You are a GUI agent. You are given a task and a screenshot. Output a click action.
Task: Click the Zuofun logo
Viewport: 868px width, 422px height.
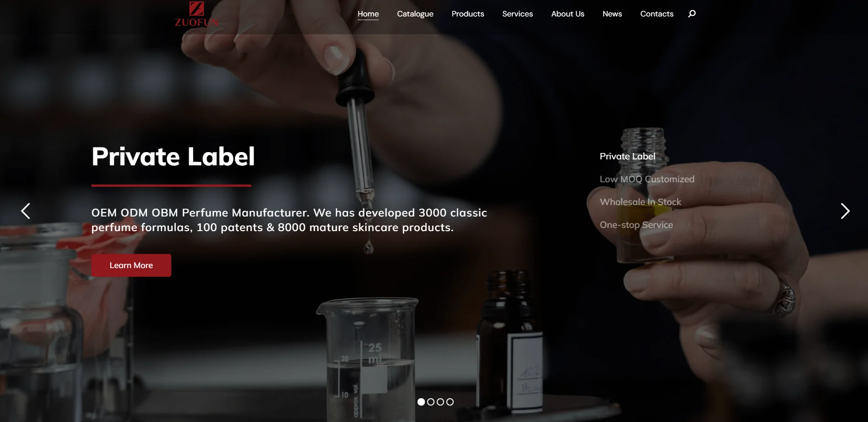click(196, 14)
